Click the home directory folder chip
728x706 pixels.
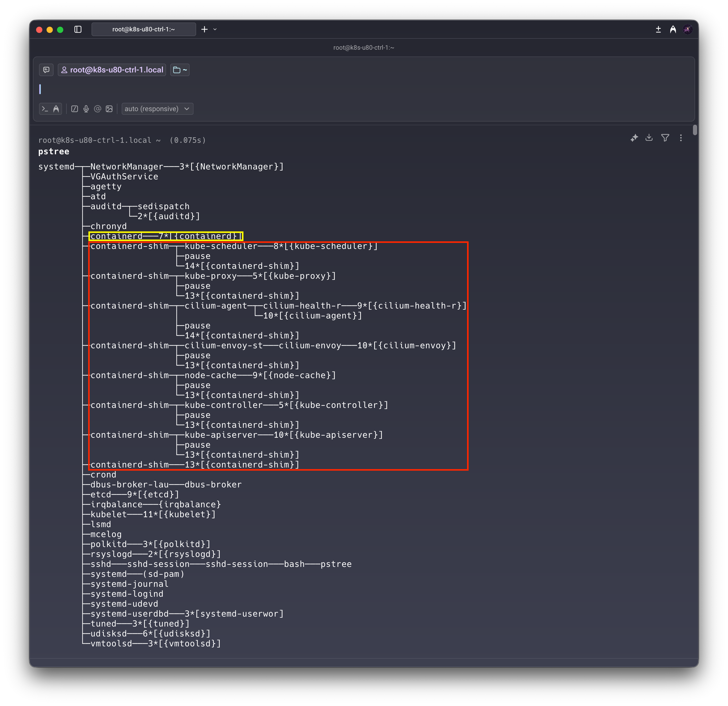click(180, 70)
